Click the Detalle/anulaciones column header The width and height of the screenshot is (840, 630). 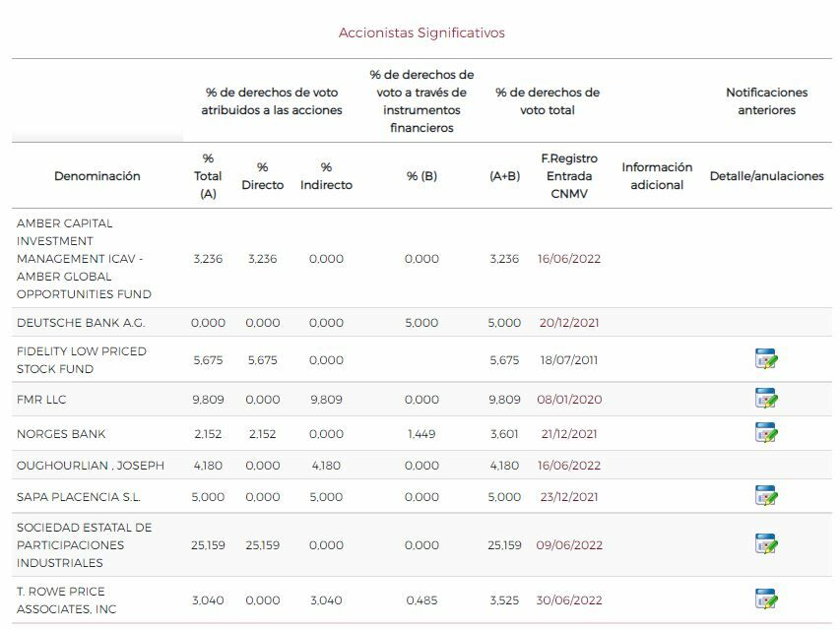(766, 176)
